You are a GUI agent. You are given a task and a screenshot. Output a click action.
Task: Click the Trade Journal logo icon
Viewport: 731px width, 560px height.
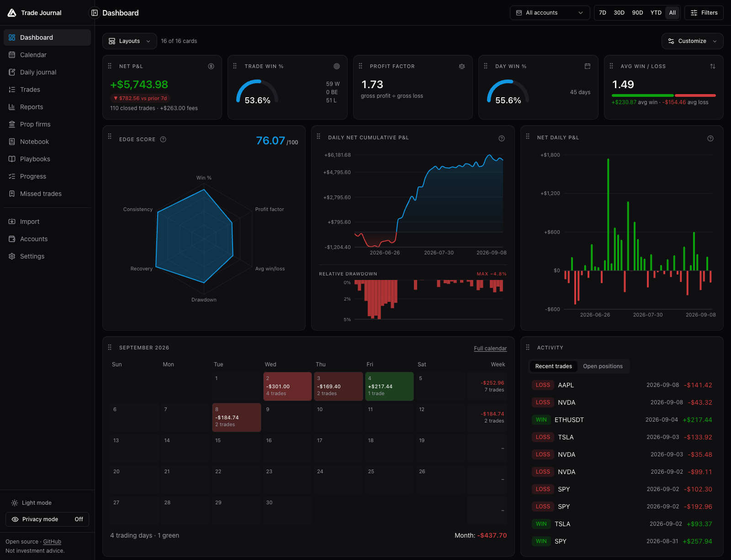[x=12, y=13]
